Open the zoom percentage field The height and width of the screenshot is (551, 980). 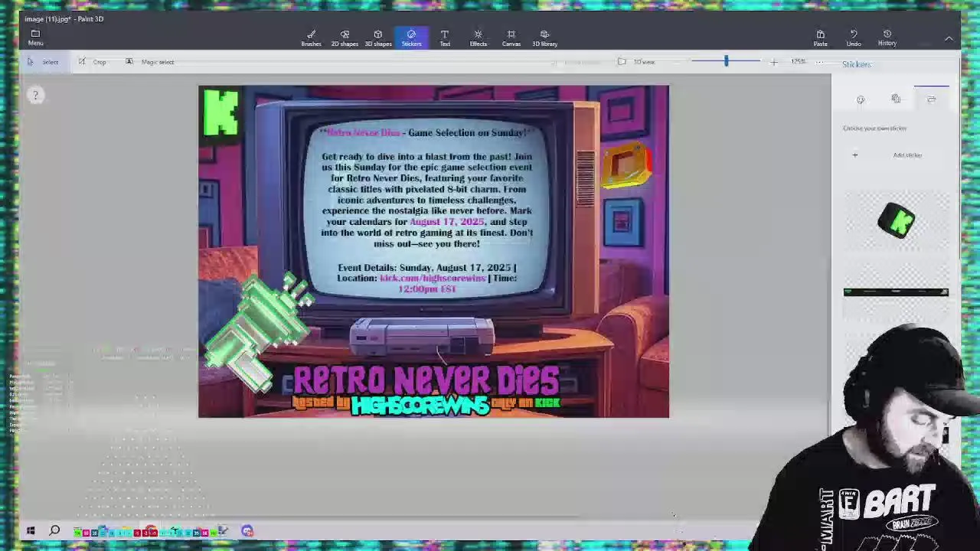click(x=799, y=61)
